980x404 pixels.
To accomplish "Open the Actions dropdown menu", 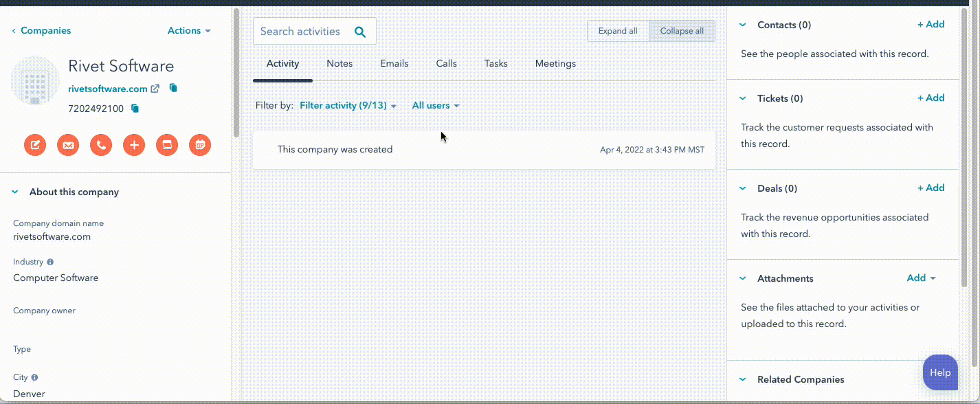I will pos(189,31).
